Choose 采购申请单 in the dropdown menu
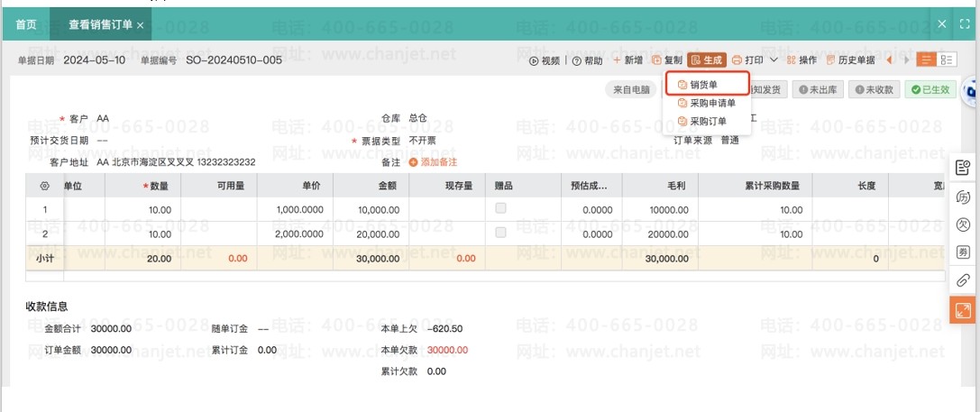The height and width of the screenshot is (412, 980). (711, 103)
